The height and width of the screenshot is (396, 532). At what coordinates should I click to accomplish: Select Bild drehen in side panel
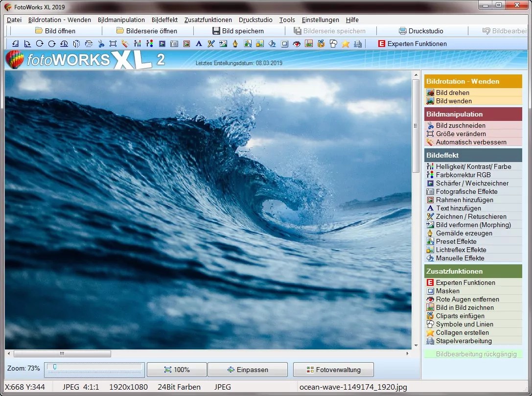tap(473, 93)
